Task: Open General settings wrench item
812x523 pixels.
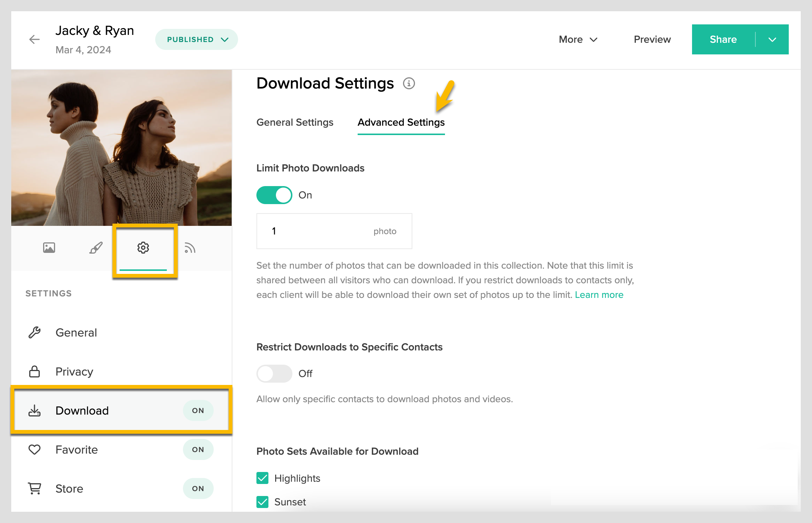Action: (x=76, y=333)
